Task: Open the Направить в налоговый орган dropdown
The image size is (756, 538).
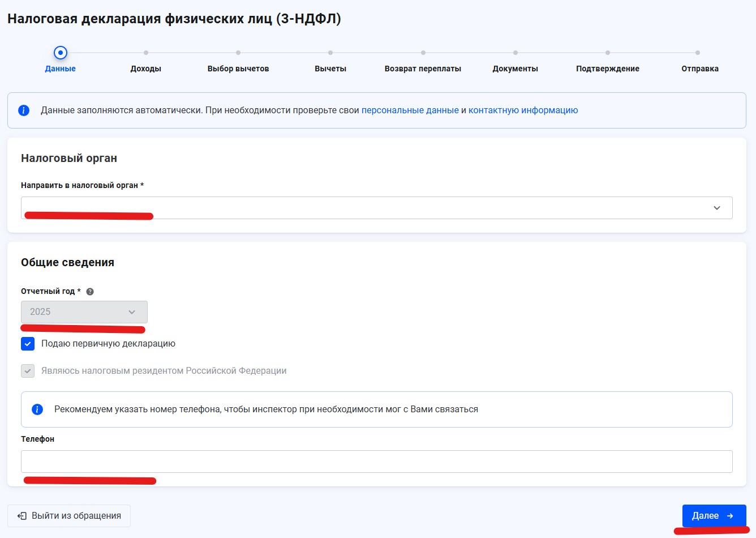Action: click(x=376, y=208)
